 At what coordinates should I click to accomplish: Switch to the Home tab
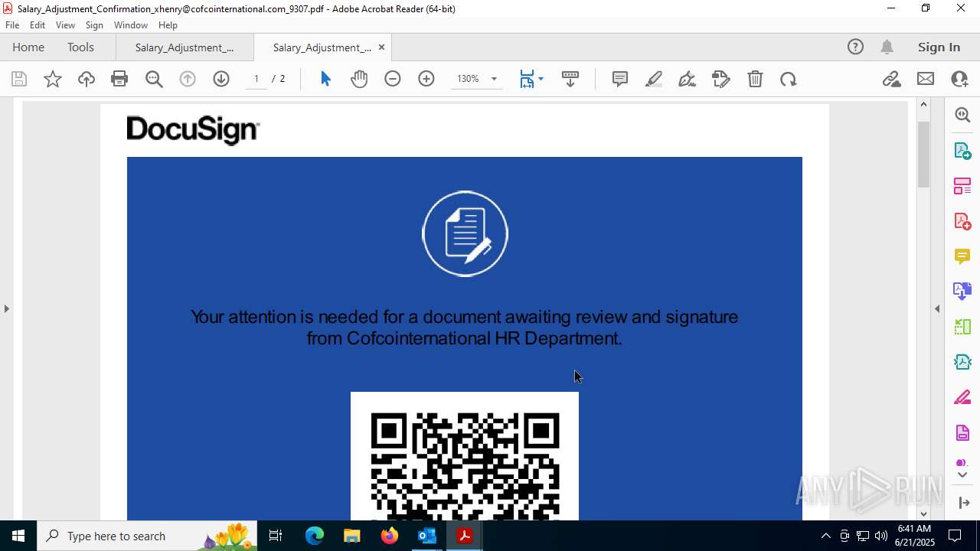(28, 47)
